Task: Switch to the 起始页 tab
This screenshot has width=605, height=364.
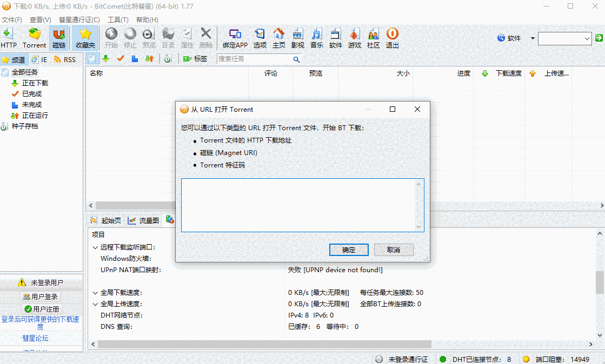Action: point(106,220)
